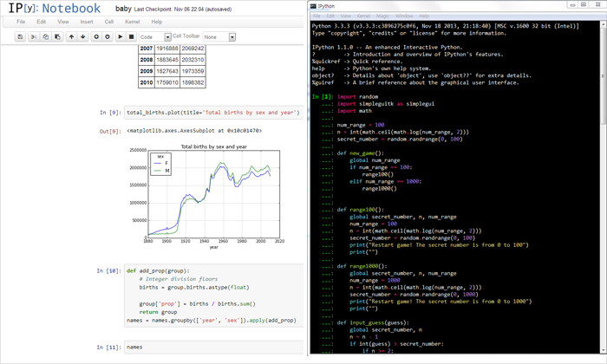Open the Window menu in IPython console

(x=405, y=16)
